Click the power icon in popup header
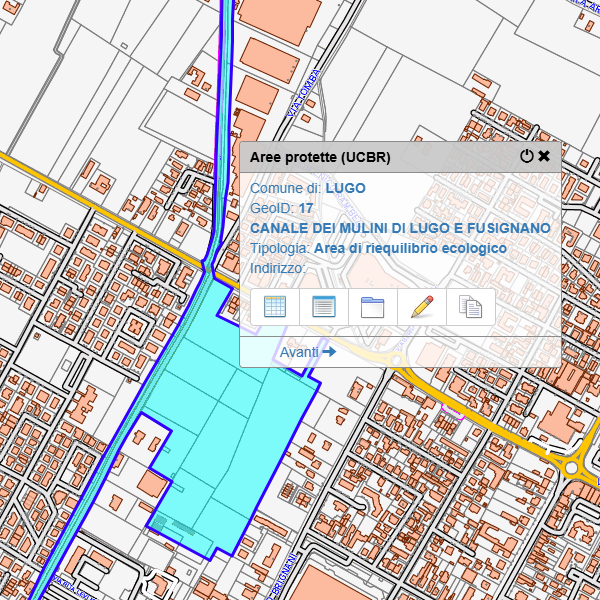This screenshot has height=600, width=600. pyautogui.click(x=527, y=156)
